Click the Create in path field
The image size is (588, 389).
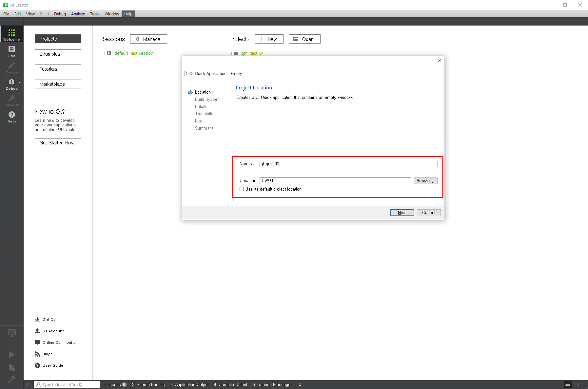(335, 181)
